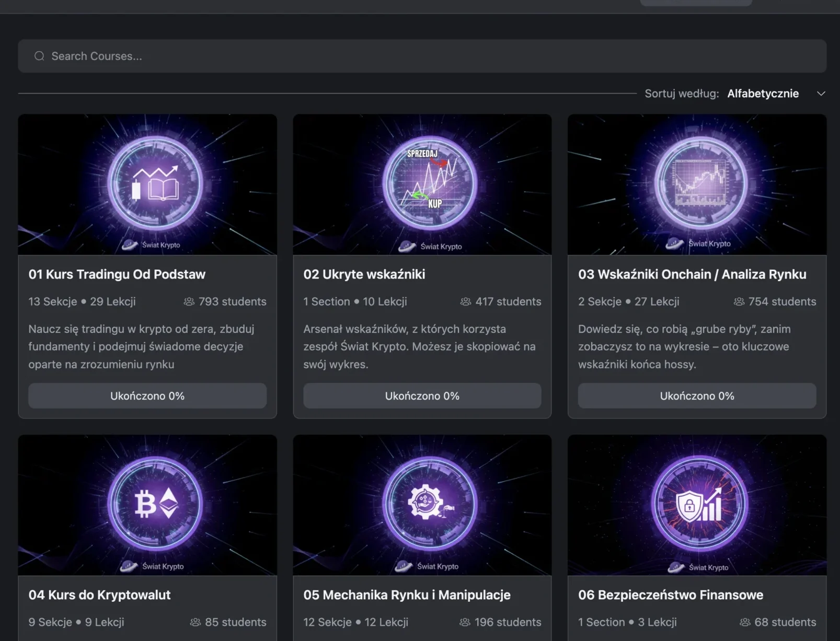Click Ukończono 0% bar of Ukryte wskaźniki
Viewport: 840px width, 641px height.
point(422,396)
